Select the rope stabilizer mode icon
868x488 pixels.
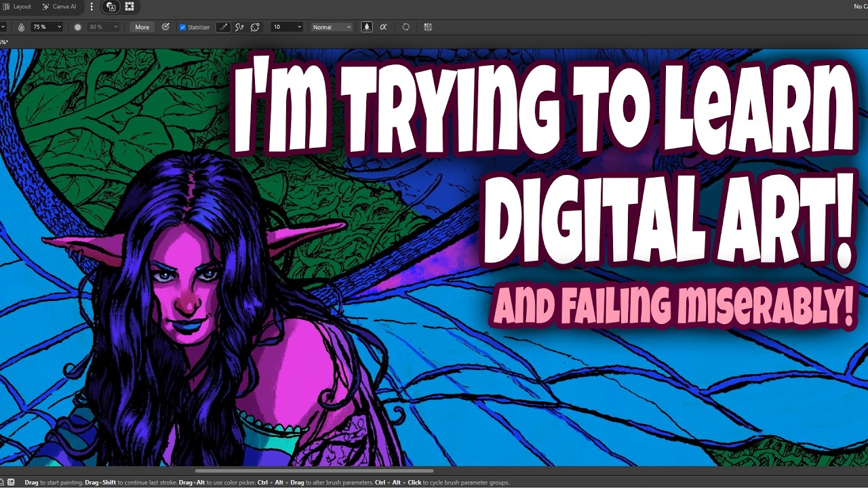(223, 27)
